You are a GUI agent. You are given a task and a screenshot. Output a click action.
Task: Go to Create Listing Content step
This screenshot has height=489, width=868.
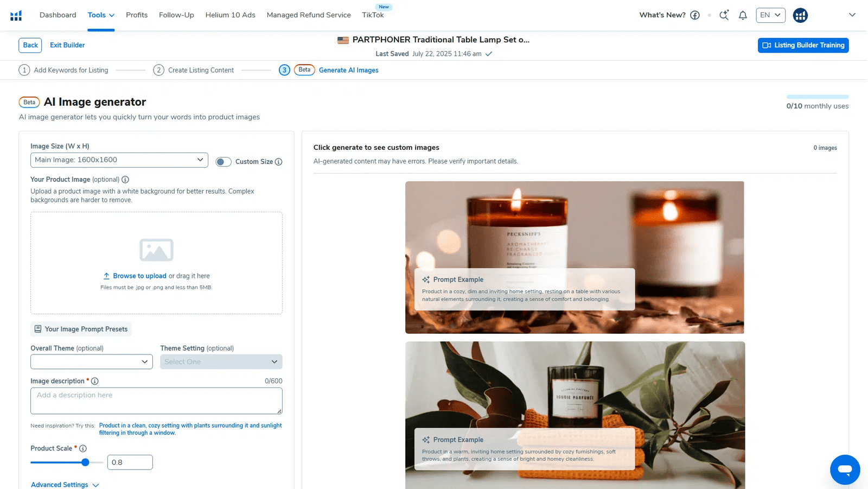point(200,70)
